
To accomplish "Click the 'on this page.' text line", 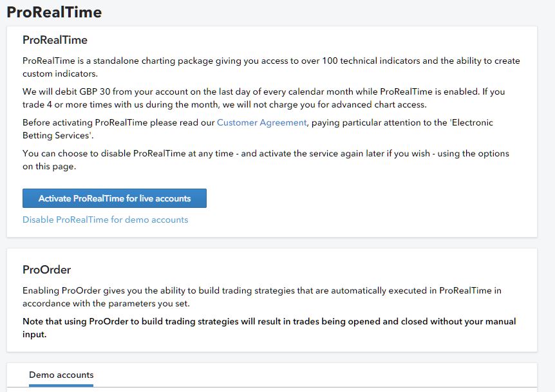I will coord(50,166).
